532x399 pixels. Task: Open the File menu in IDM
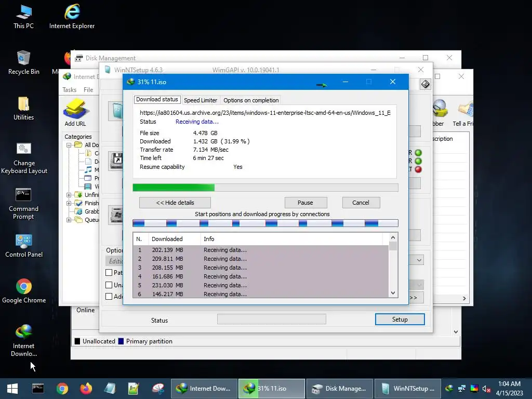click(x=88, y=90)
